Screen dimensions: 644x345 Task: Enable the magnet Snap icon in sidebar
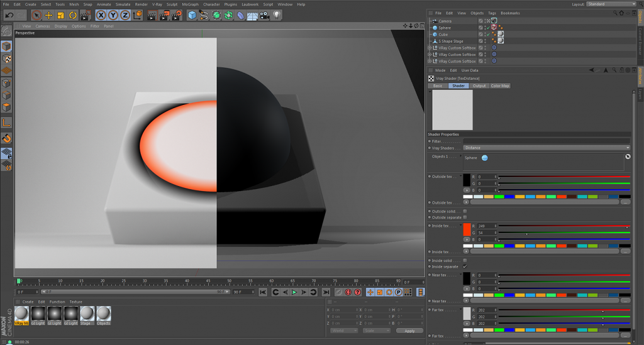click(x=6, y=139)
